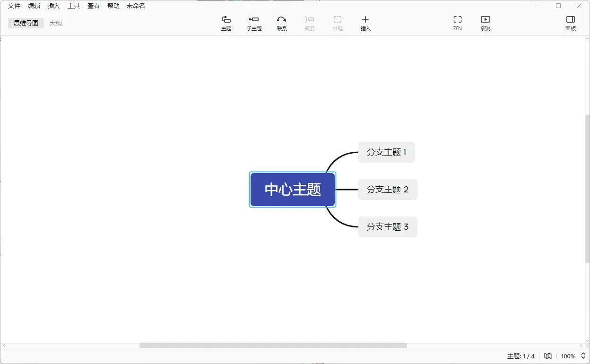This screenshot has height=364, width=590.
Task: Enter ZEN mode via its icon
Action: [x=457, y=22]
